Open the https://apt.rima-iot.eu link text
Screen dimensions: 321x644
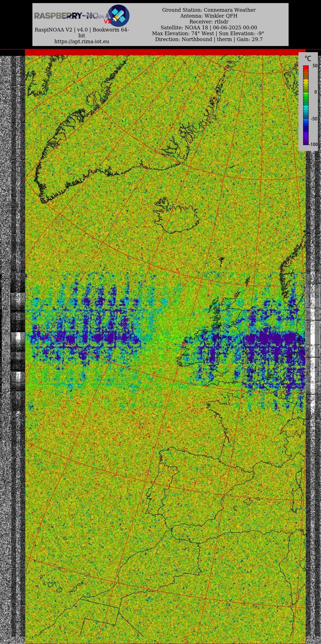point(82,41)
